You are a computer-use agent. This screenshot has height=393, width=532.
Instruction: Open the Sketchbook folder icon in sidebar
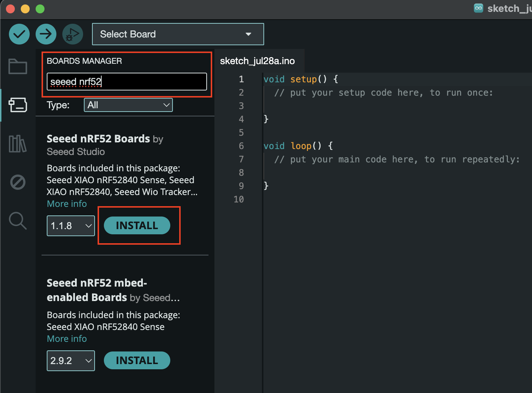click(18, 67)
